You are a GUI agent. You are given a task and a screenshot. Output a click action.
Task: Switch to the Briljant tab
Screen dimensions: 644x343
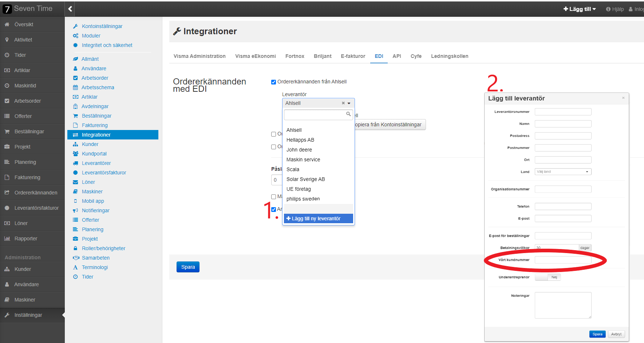click(x=323, y=56)
